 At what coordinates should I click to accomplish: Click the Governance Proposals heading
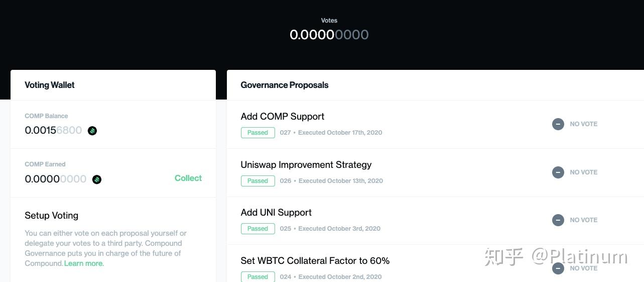point(285,85)
